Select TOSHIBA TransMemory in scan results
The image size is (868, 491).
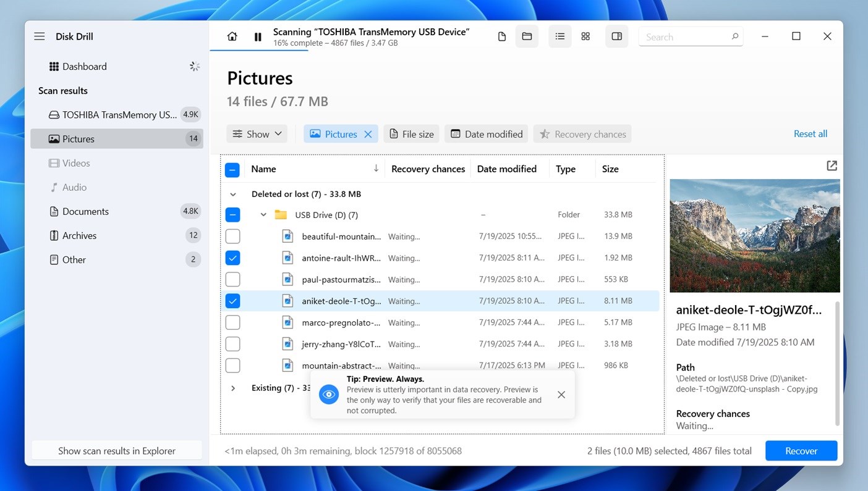click(x=117, y=115)
